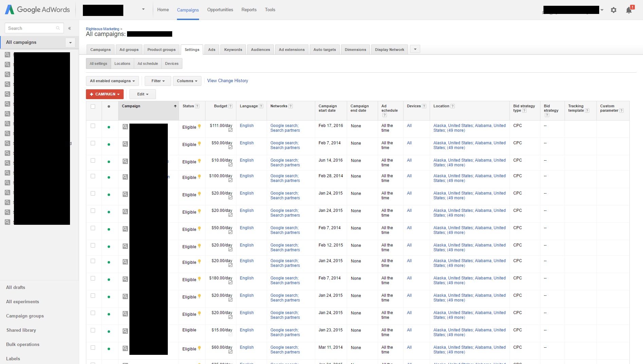
Task: Expand the Columns dropdown
Action: [x=187, y=81]
